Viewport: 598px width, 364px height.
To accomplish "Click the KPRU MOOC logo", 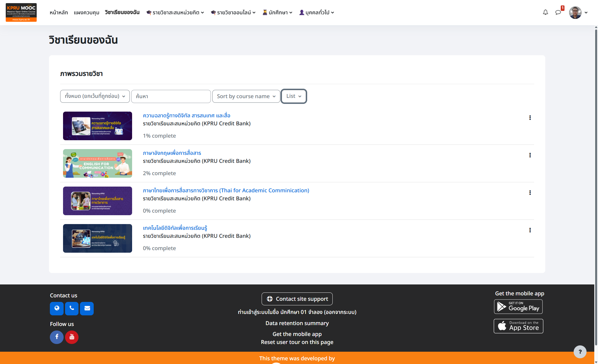I will pos(21,12).
